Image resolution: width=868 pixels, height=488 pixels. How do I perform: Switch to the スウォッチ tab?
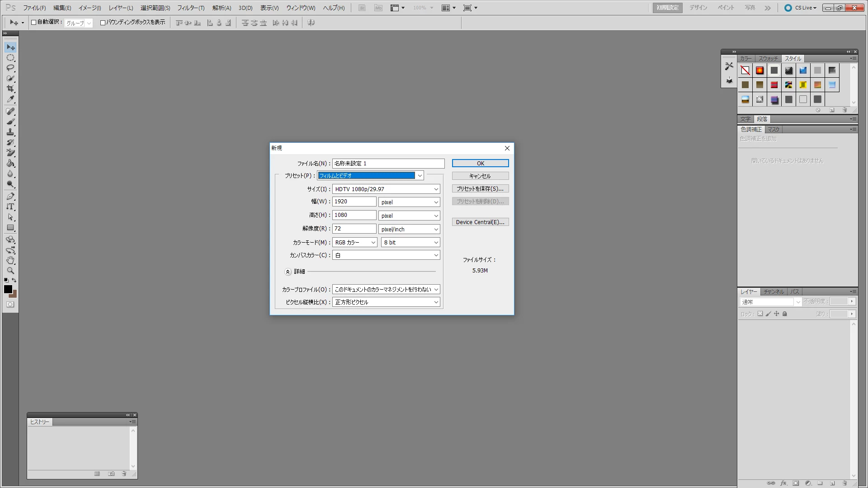pos(768,59)
